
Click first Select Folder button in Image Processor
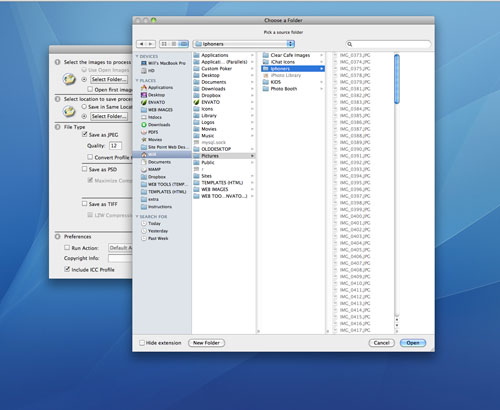(109, 79)
